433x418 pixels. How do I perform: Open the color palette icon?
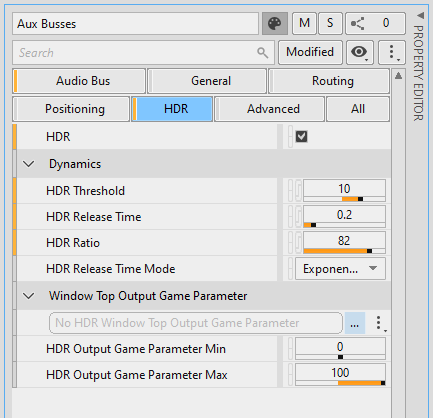[275, 24]
